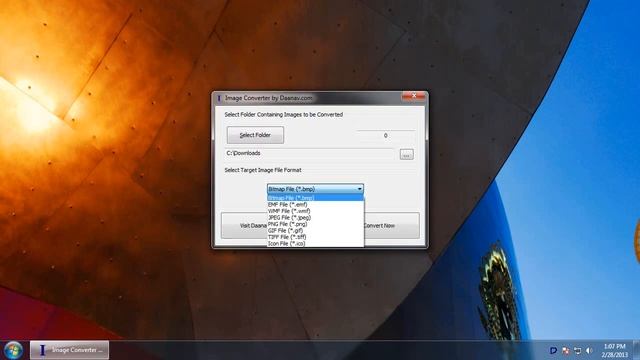Screen dimensions: 640x360
Task: Click the Image Converter taskbar button
Action: 69,350
